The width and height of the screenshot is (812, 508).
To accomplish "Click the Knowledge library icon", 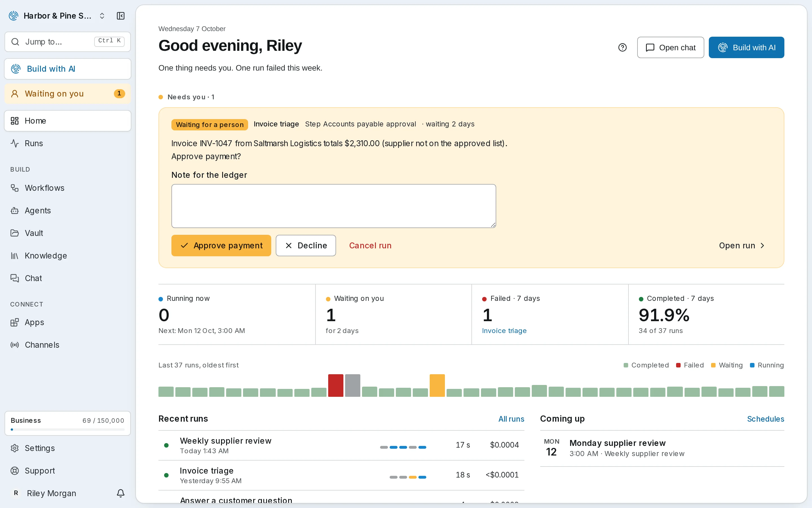I will 14,256.
